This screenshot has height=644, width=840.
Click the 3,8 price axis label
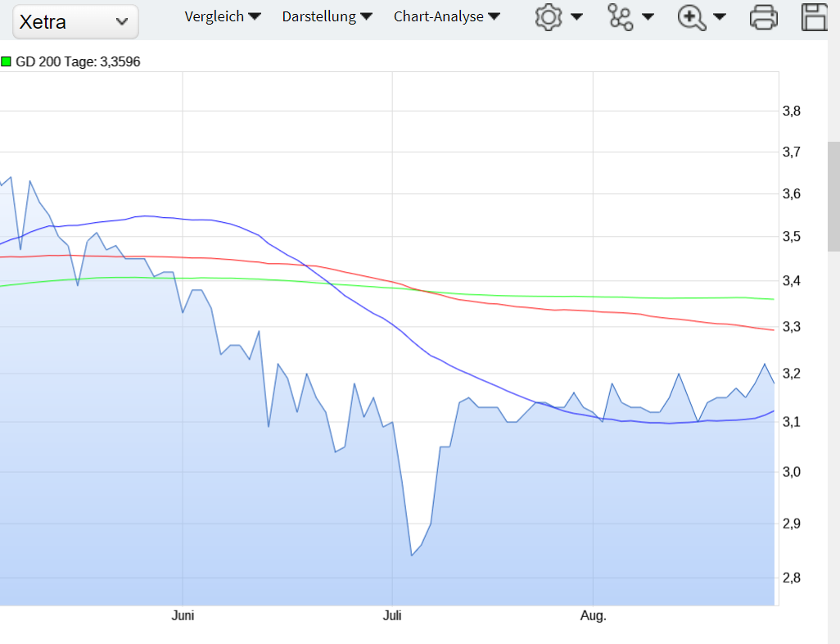(x=793, y=111)
